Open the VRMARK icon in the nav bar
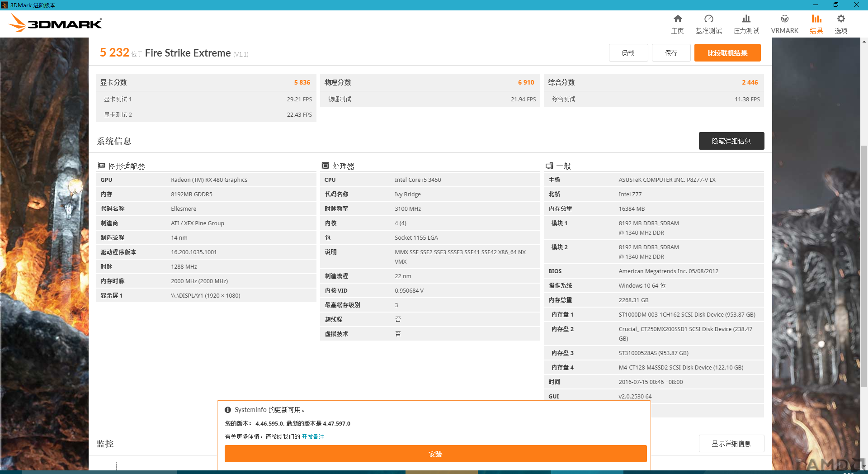 tap(784, 19)
